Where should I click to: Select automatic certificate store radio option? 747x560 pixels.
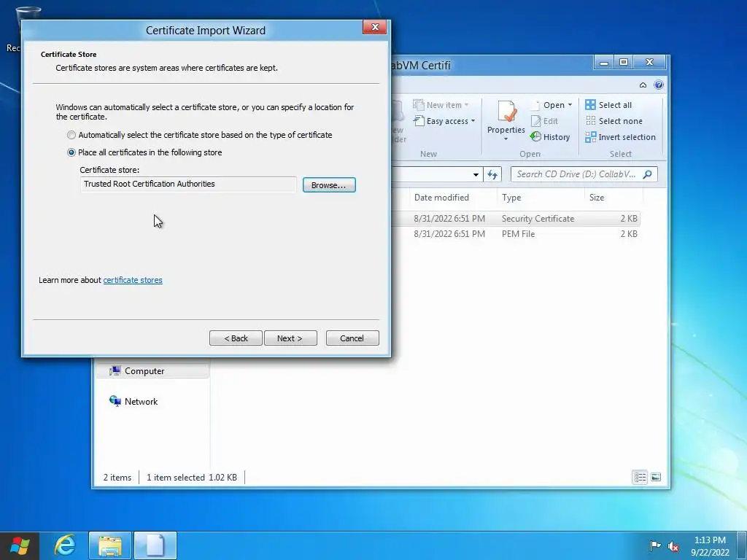tap(71, 135)
